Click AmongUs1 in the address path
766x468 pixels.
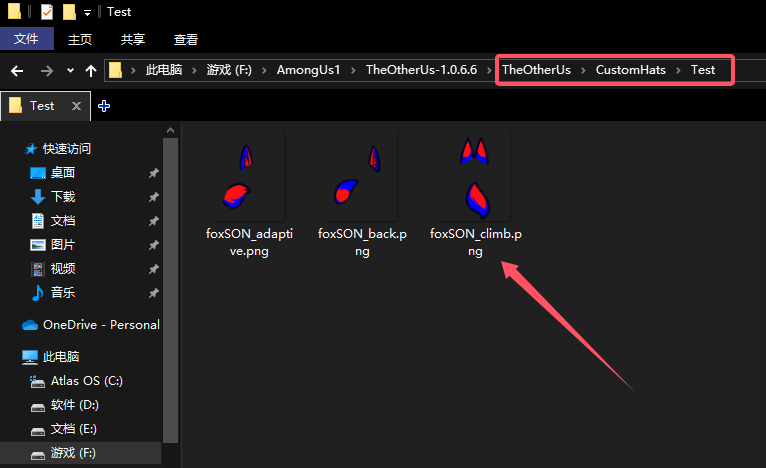(x=308, y=70)
